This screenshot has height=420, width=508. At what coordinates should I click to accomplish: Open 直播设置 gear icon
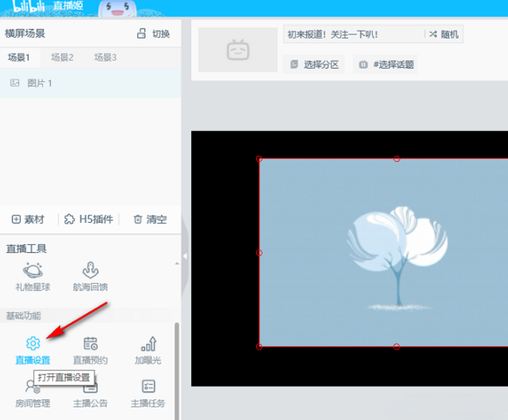[x=32, y=344]
